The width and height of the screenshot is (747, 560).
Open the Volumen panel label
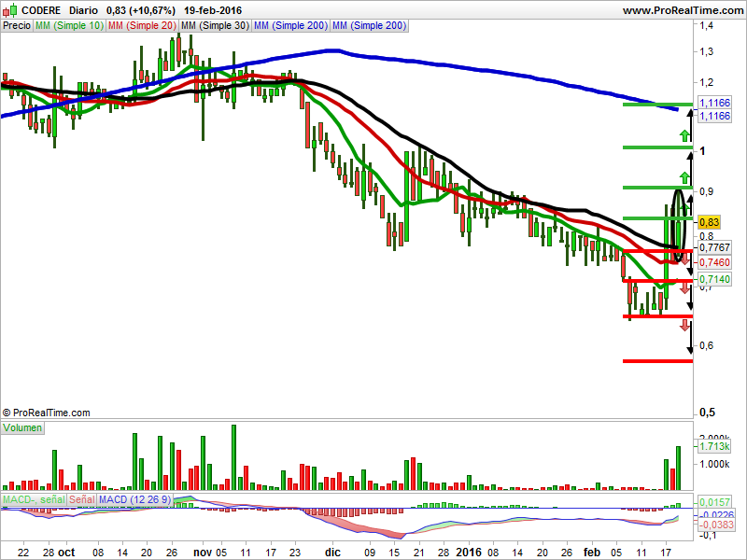[22, 427]
